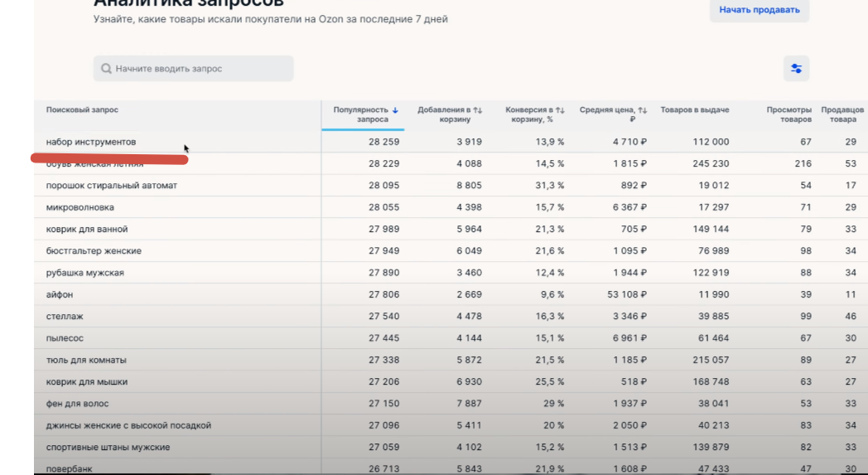This screenshot has width=868, height=475.
Task: Select popularity value 28 229
Action: [x=383, y=163]
